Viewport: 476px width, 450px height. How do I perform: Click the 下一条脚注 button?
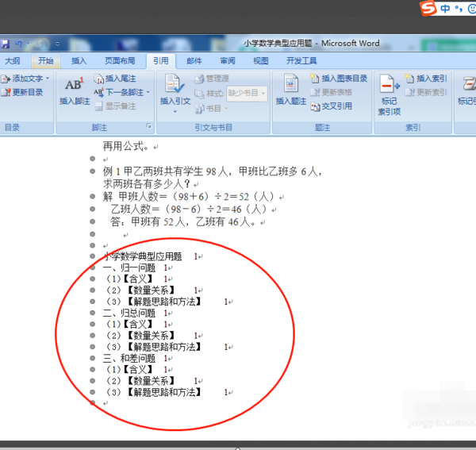[118, 92]
